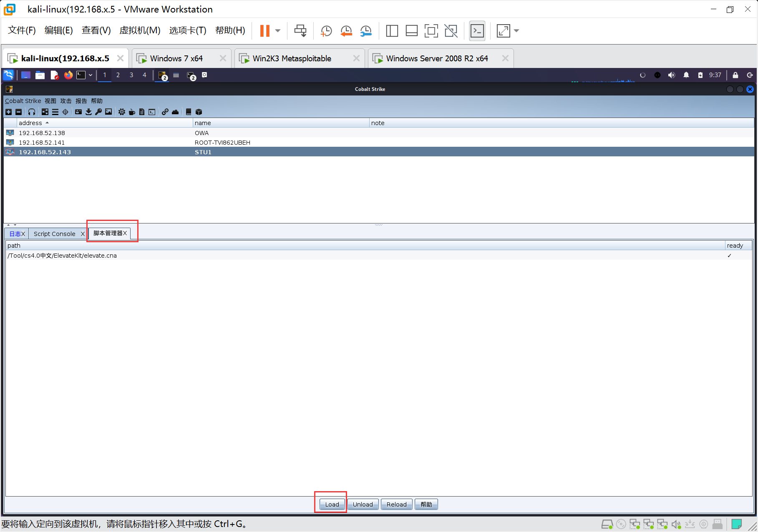The height and width of the screenshot is (532, 758).
Task: Click the Connect (plus) icon in Cobalt Strike toolbar
Action: pos(8,112)
